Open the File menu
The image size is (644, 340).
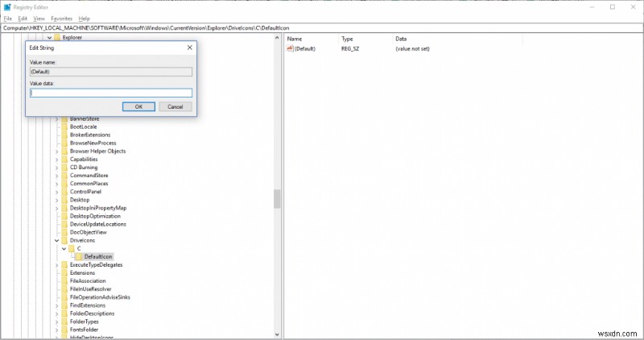(x=8, y=19)
